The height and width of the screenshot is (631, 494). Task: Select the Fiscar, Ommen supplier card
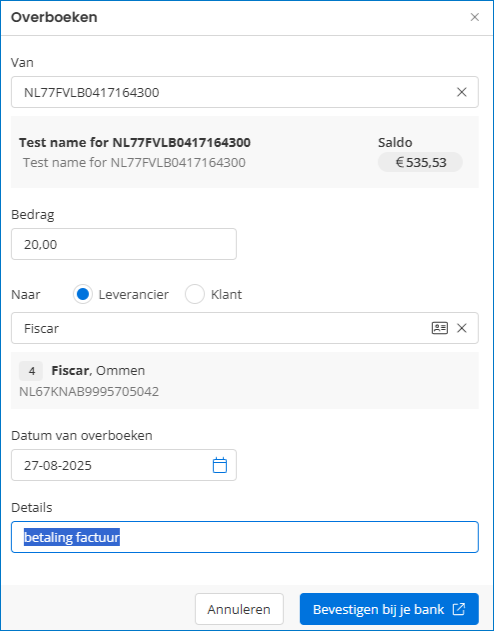point(245,380)
